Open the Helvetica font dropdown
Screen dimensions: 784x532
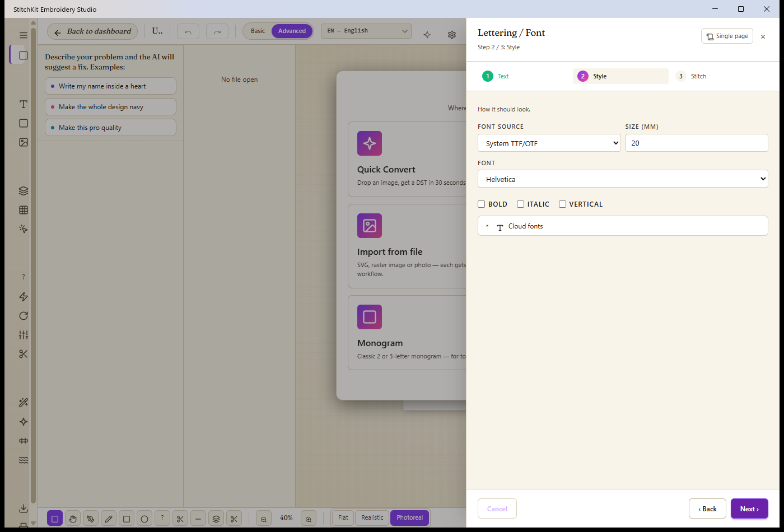click(623, 179)
